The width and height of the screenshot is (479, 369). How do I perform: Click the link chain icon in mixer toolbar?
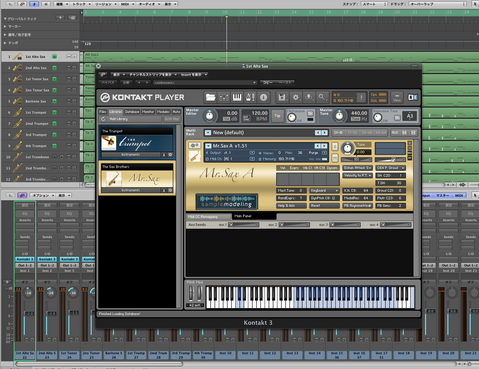(22, 195)
